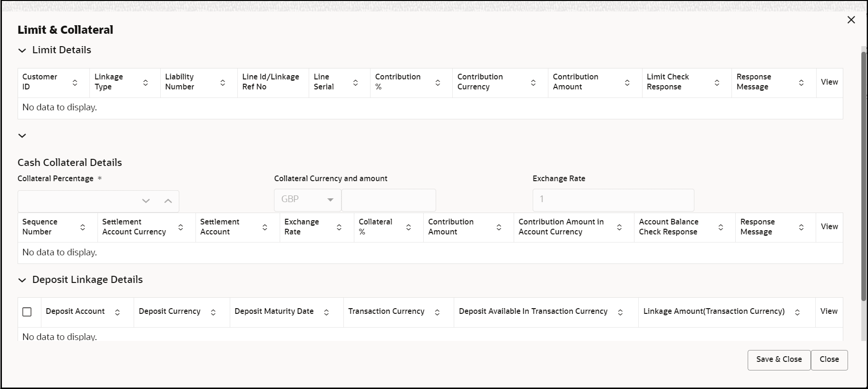Collapse the Deposit Linkage Details section
This screenshot has width=868, height=389.
click(x=22, y=280)
